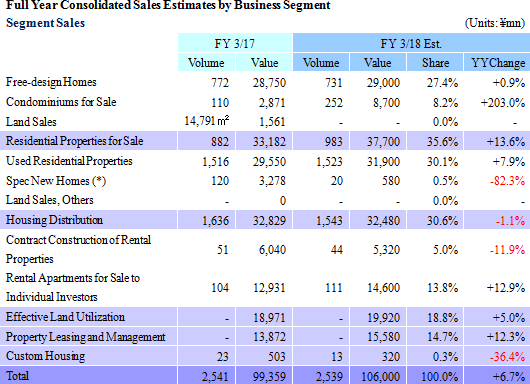Click the Segment Sales heading
The image size is (530, 384).
pos(45,23)
